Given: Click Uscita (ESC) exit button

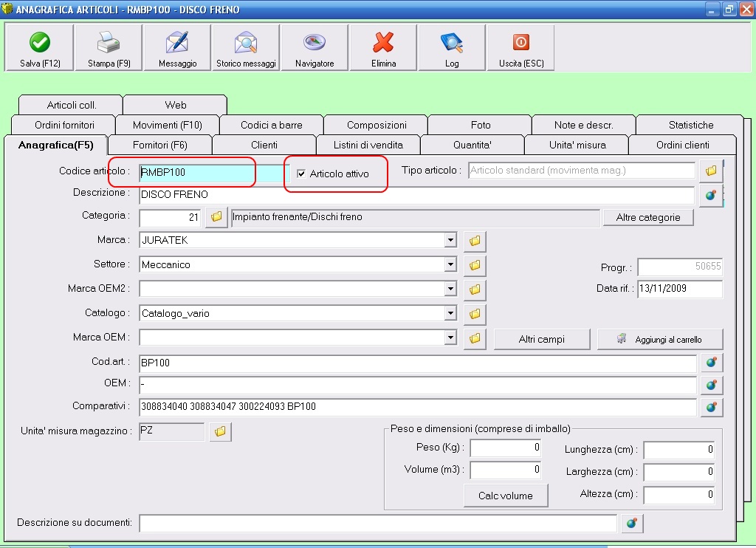Looking at the screenshot, I should pyautogui.click(x=520, y=48).
